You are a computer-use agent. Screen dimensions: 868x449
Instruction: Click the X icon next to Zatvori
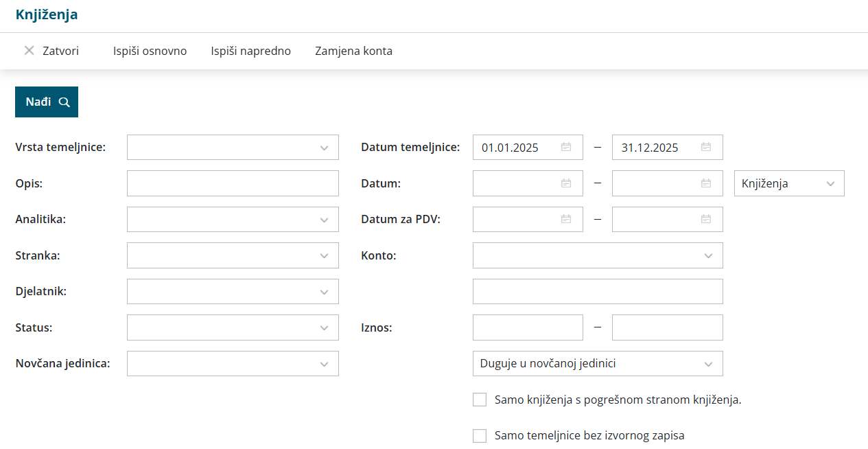pos(29,51)
